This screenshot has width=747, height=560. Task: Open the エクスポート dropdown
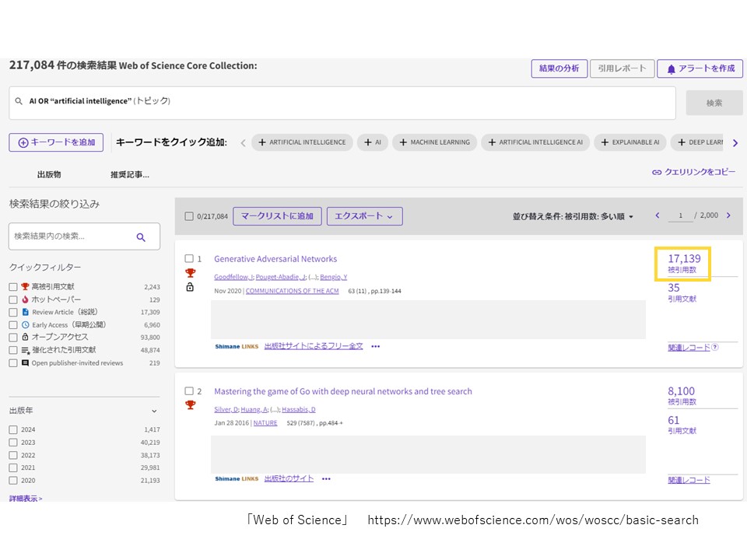364,216
